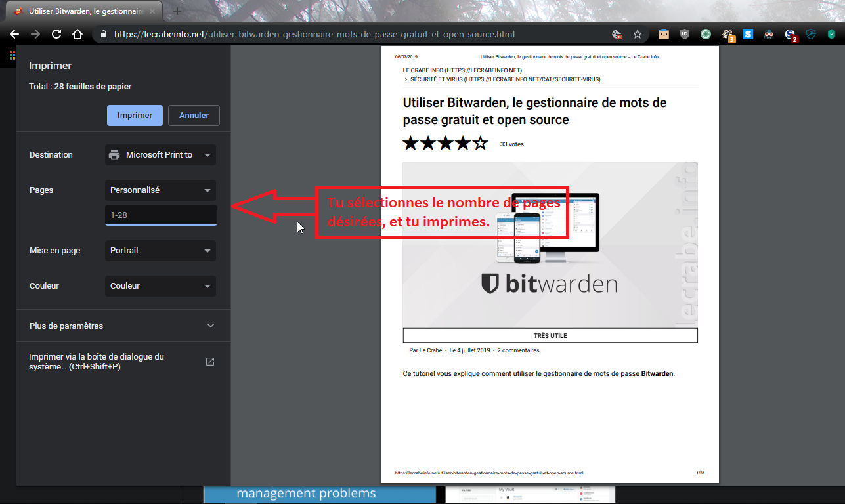This screenshot has height=504, width=845.
Task: Open the apps grid icon in bookmarks bar
Action: 12,56
